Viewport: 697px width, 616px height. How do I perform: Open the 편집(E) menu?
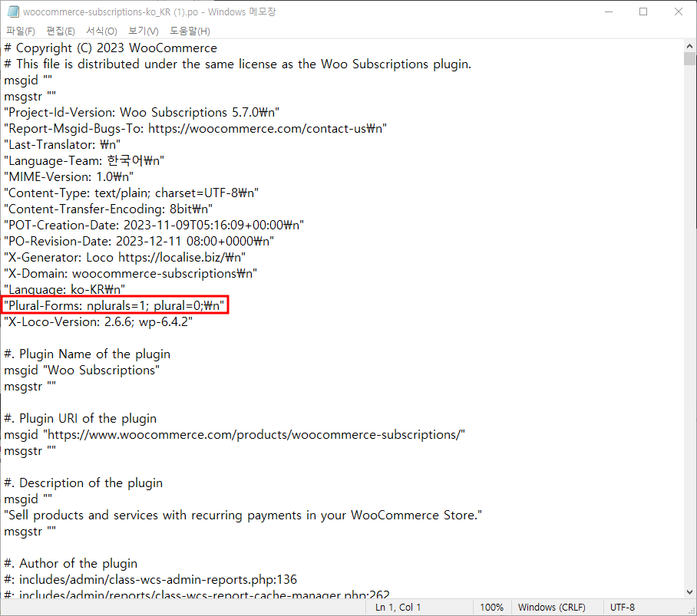pyautogui.click(x=61, y=31)
